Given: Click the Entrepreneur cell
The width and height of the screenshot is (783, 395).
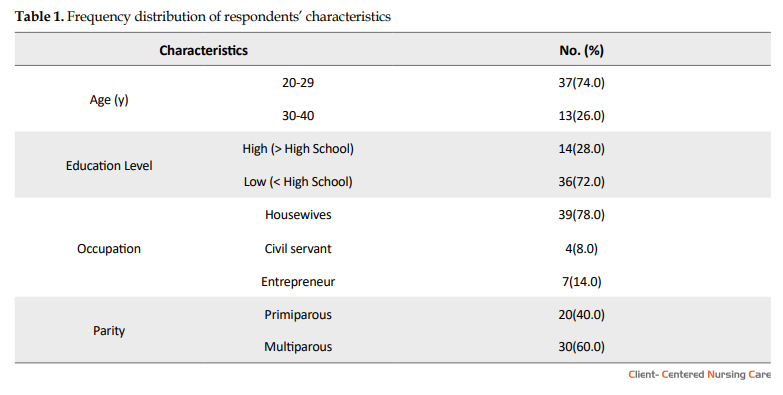Looking at the screenshot, I should [298, 282].
